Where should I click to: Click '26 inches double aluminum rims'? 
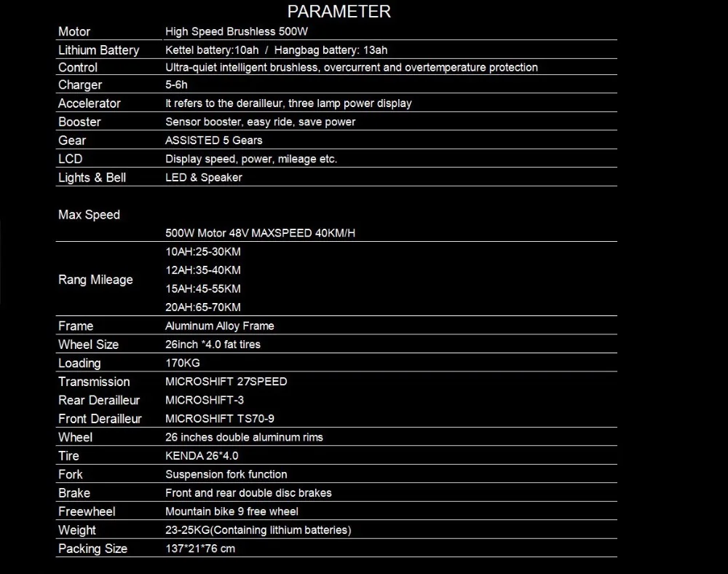pyautogui.click(x=244, y=438)
